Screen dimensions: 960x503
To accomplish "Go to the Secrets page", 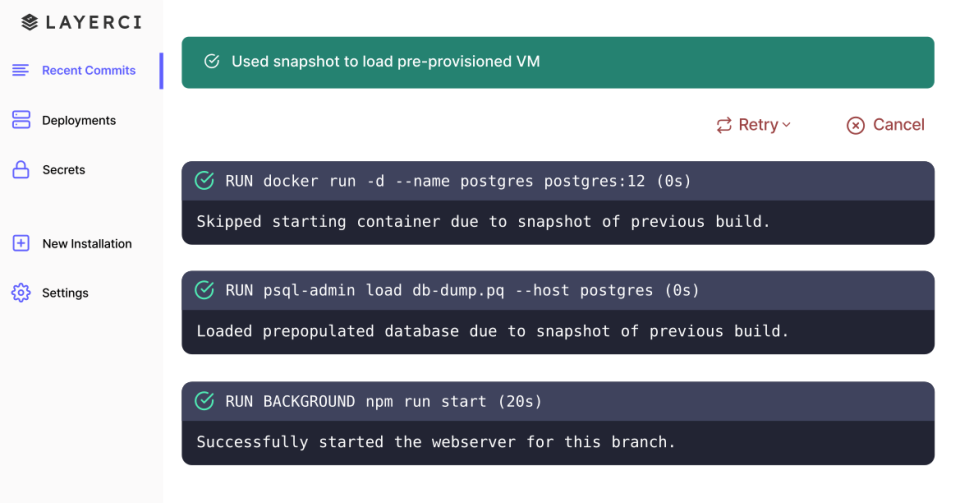I will (x=63, y=170).
